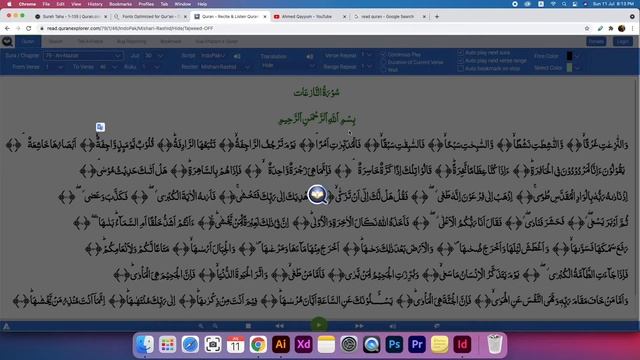Click the green surah title heading
The width and height of the screenshot is (640, 360).
(x=317, y=92)
